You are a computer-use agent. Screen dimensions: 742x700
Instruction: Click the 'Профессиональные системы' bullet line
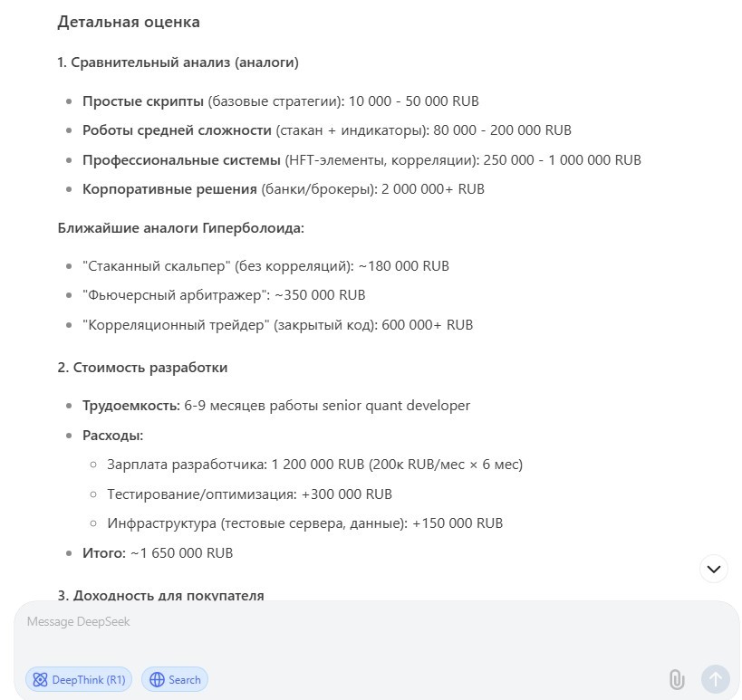[x=362, y=160]
